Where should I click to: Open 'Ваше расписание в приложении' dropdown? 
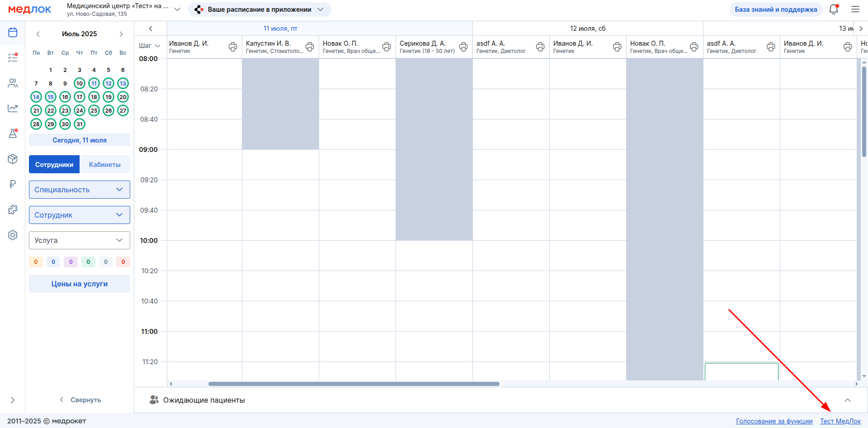(259, 10)
